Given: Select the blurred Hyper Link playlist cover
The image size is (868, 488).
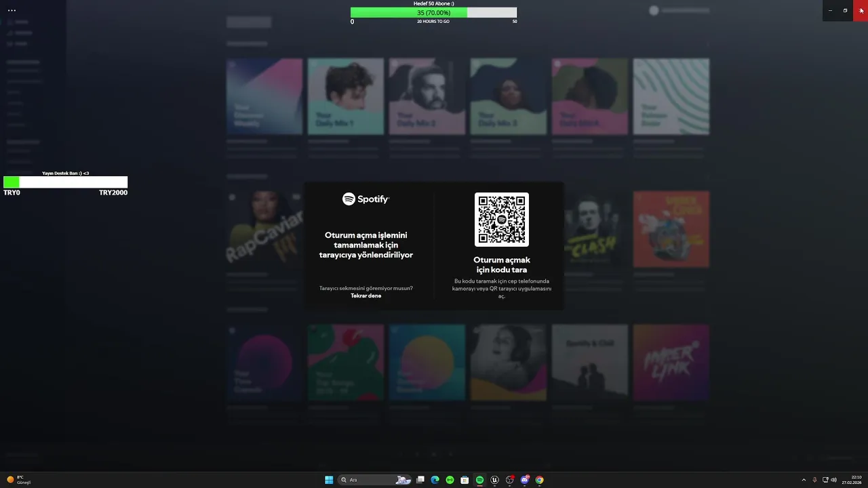Looking at the screenshot, I should (671, 362).
